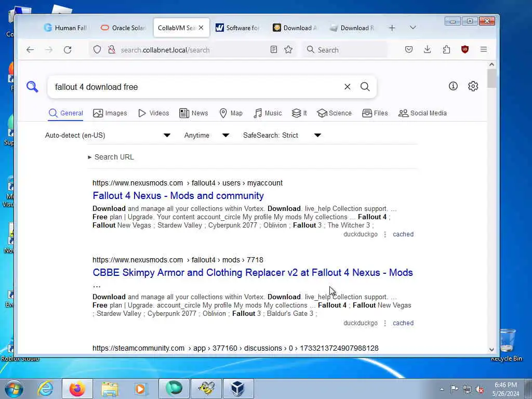Select the Music search category
Screen dimensions: 532x399
268,113
